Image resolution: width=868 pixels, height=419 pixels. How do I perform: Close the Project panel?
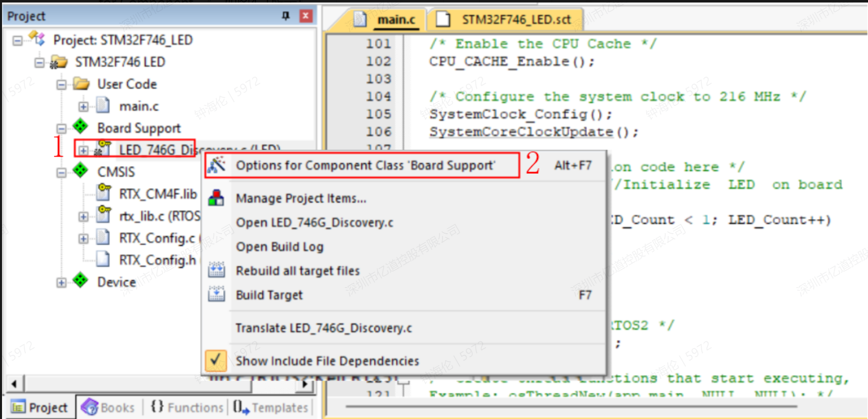pyautogui.click(x=306, y=16)
